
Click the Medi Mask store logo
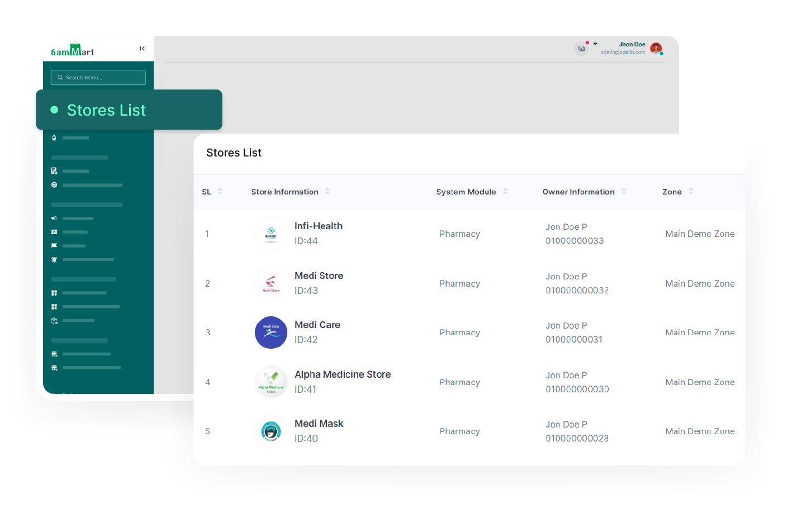(x=271, y=431)
